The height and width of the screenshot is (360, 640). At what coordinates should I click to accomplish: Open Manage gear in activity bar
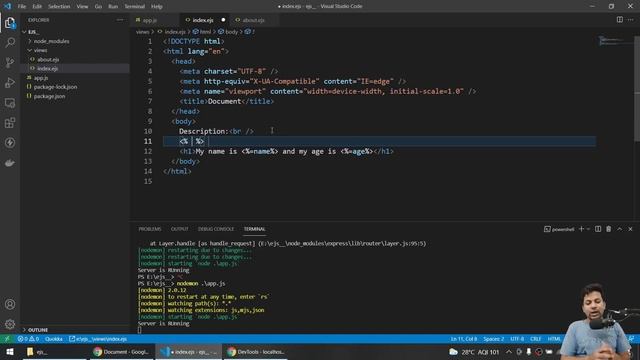click(10, 324)
